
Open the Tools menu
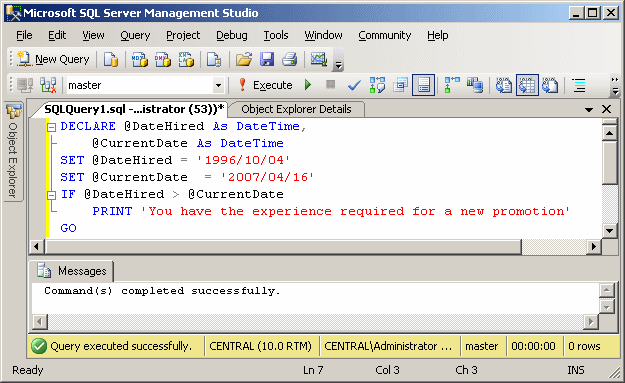click(x=275, y=35)
